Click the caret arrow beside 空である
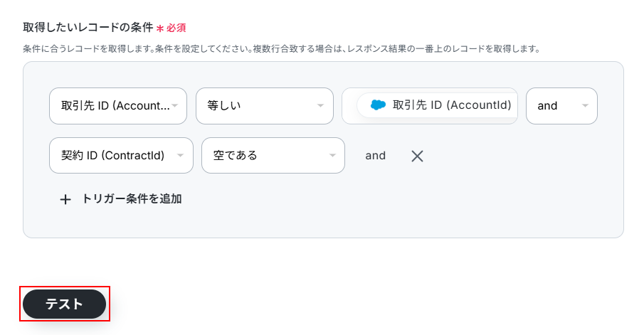 point(332,156)
